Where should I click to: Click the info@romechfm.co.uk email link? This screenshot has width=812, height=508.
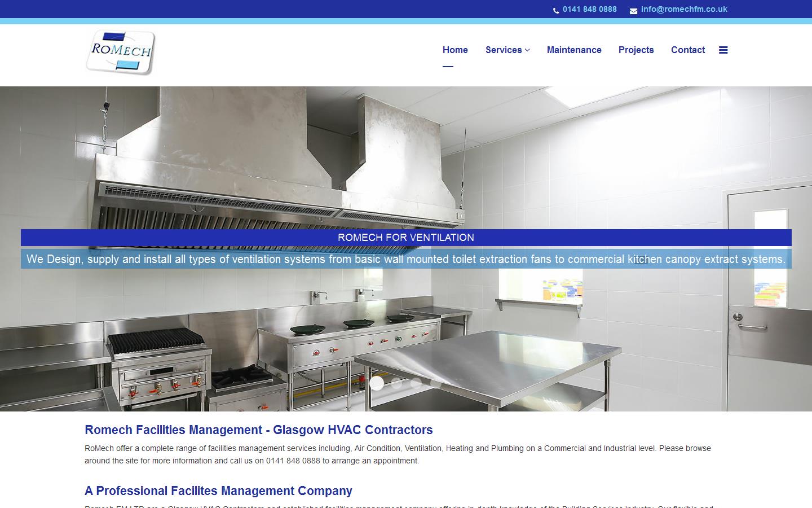coord(683,9)
